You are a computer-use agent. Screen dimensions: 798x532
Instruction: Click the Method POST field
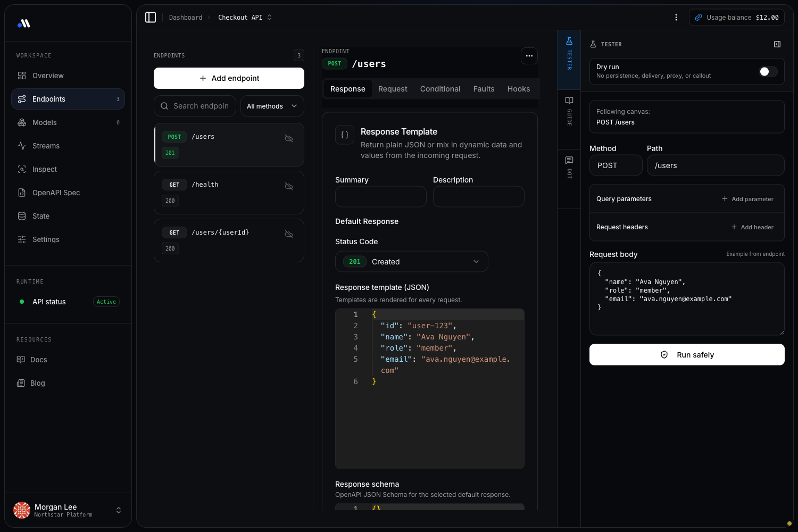616,165
